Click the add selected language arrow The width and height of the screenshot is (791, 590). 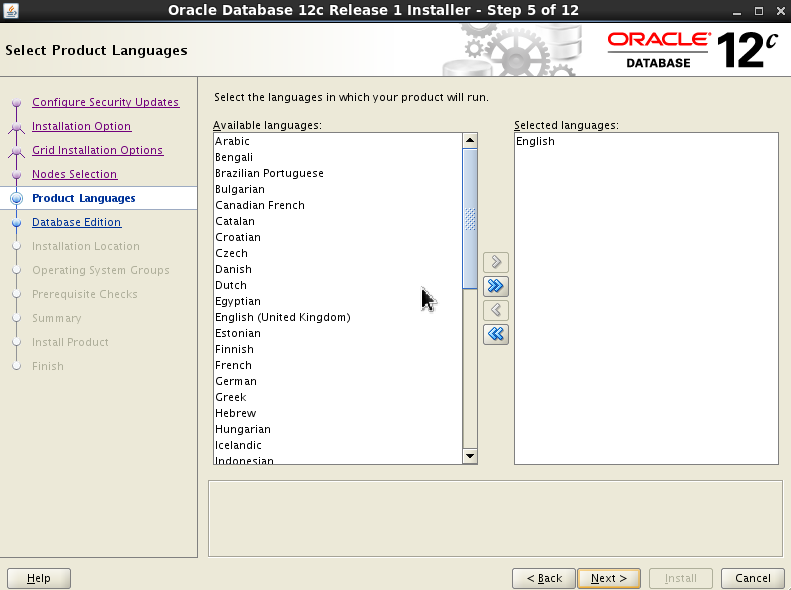pos(495,262)
